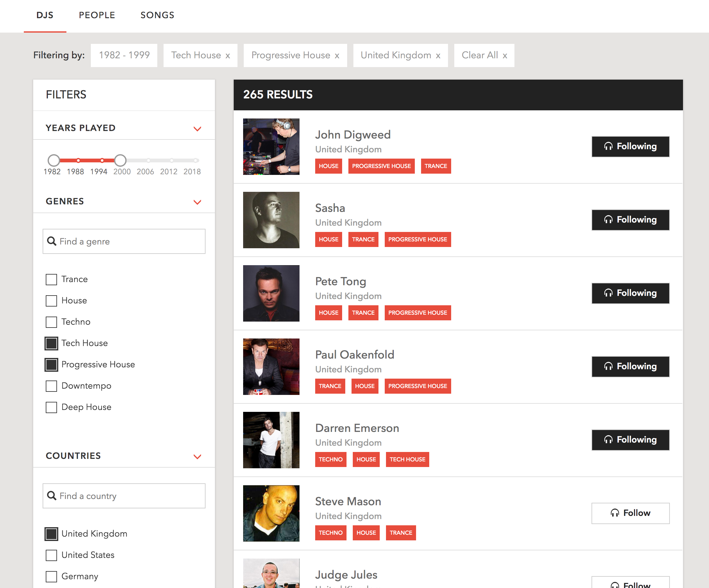Image resolution: width=709 pixels, height=588 pixels.
Task: Click headphones icon on Steve Mason's Follow button
Action: click(615, 513)
